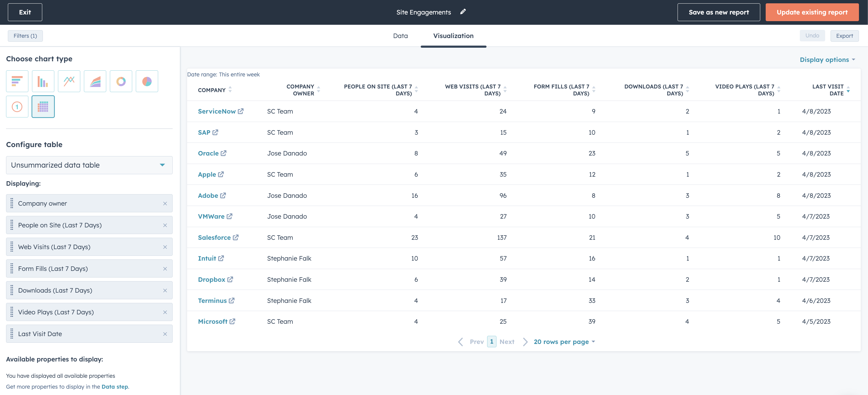The height and width of the screenshot is (395, 868).
Task: Open Microsoft external link icon
Action: [x=232, y=322]
